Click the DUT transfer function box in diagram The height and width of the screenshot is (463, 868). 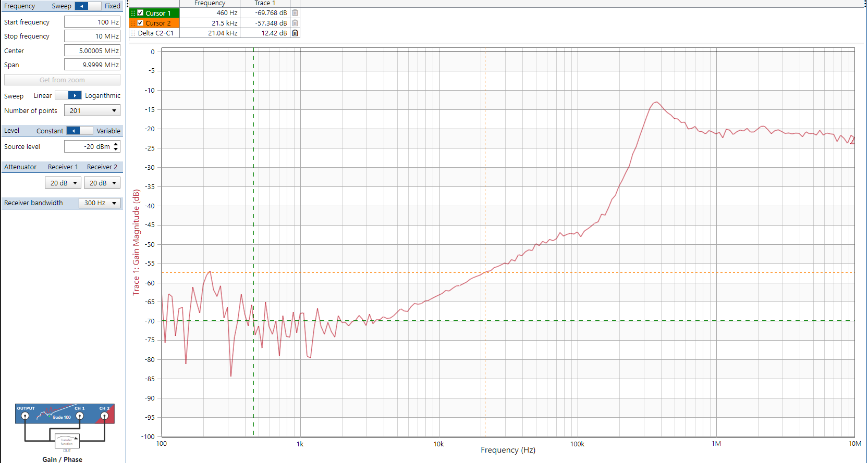[x=67, y=441]
